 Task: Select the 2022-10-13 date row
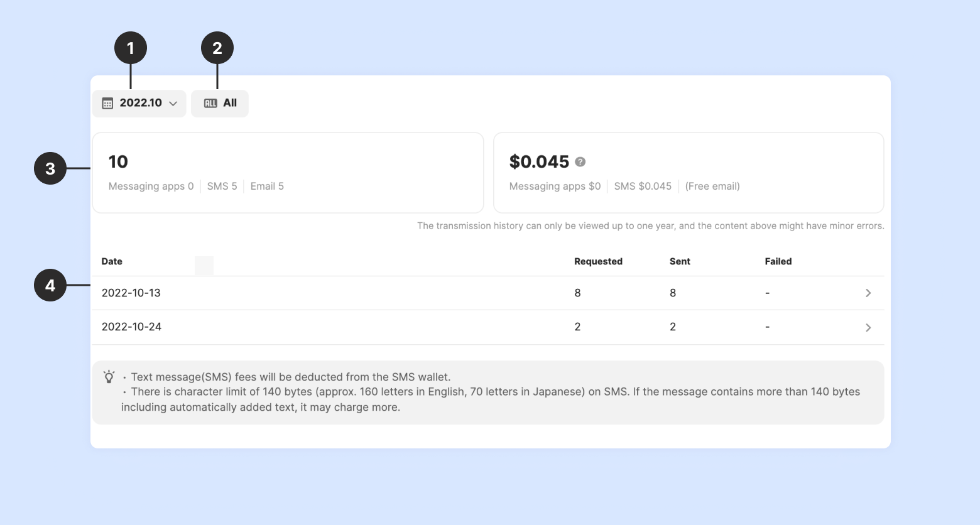coord(131,293)
